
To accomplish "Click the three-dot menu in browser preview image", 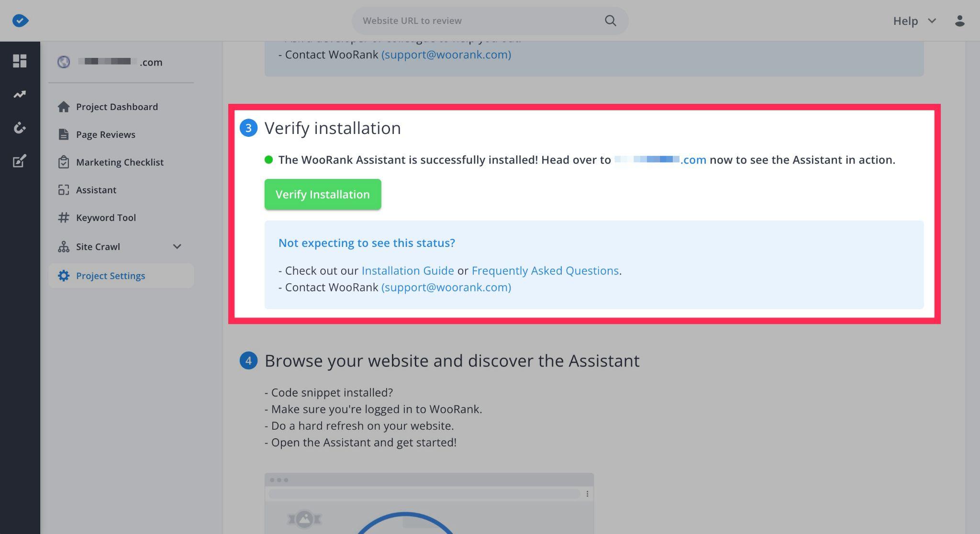I will [587, 494].
